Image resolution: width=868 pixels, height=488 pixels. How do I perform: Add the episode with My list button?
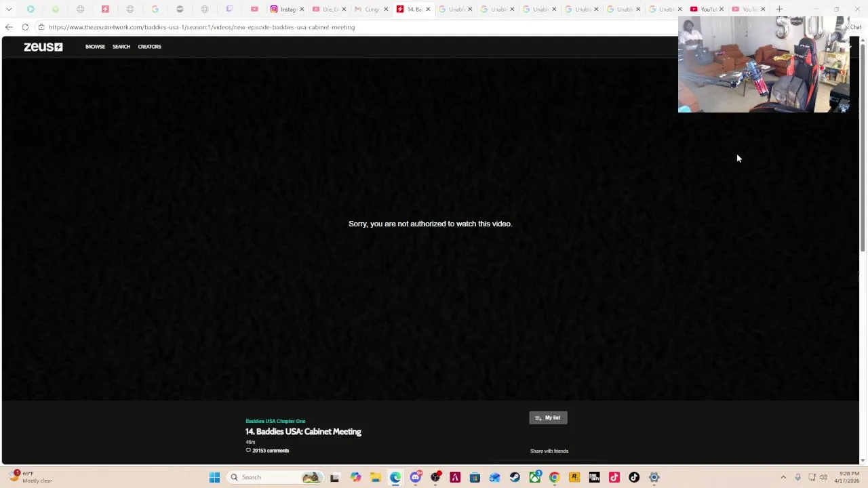click(x=548, y=418)
